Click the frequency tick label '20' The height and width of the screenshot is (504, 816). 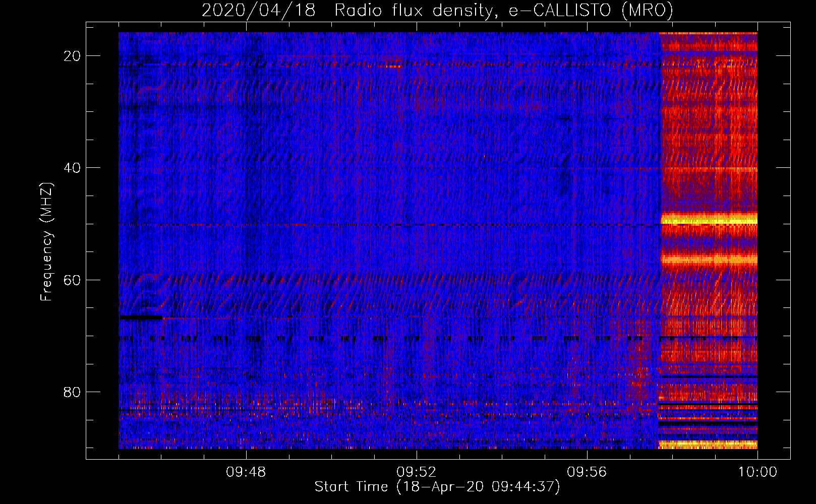point(73,56)
